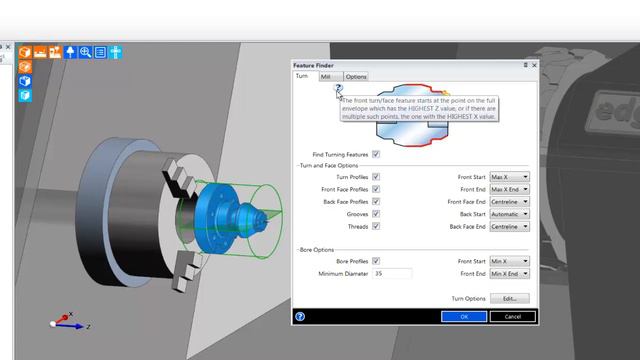This screenshot has width=640, height=360.
Task: Switch to the Mill tab
Action: click(x=330, y=76)
